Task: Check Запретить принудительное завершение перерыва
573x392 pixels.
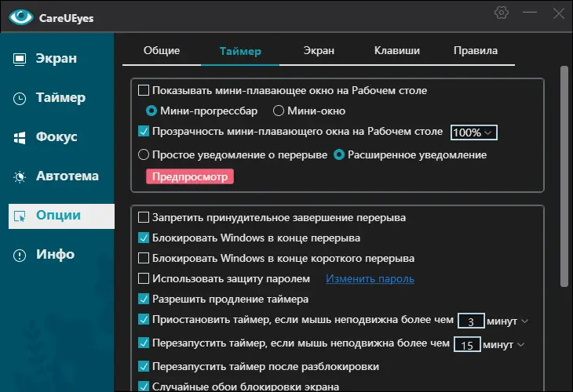Action: (144, 217)
